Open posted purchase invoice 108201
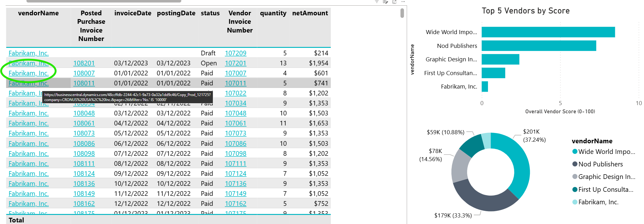The height and width of the screenshot is (224, 644). tap(84, 63)
